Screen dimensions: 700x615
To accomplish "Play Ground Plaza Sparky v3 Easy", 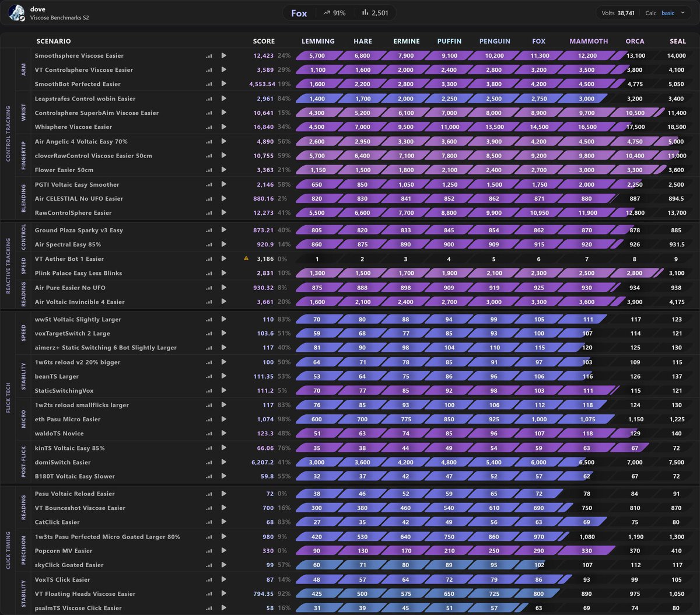I will click(x=223, y=230).
